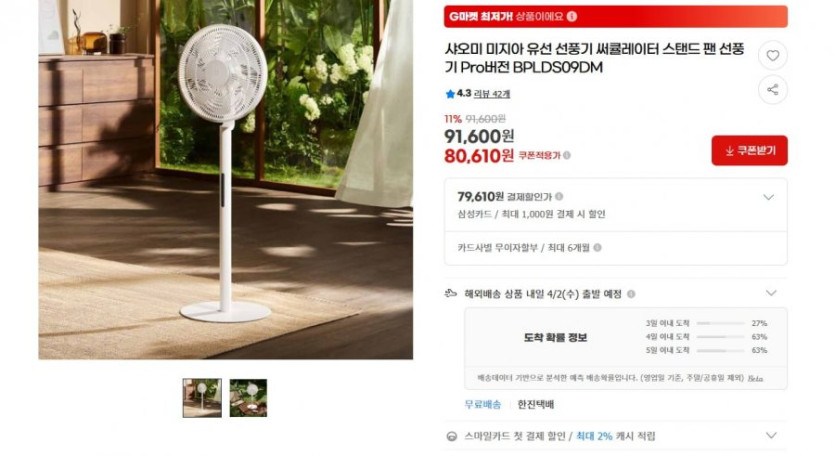Click info icon beside 결제할인가
This screenshot has width=835, height=456.
tap(559, 197)
